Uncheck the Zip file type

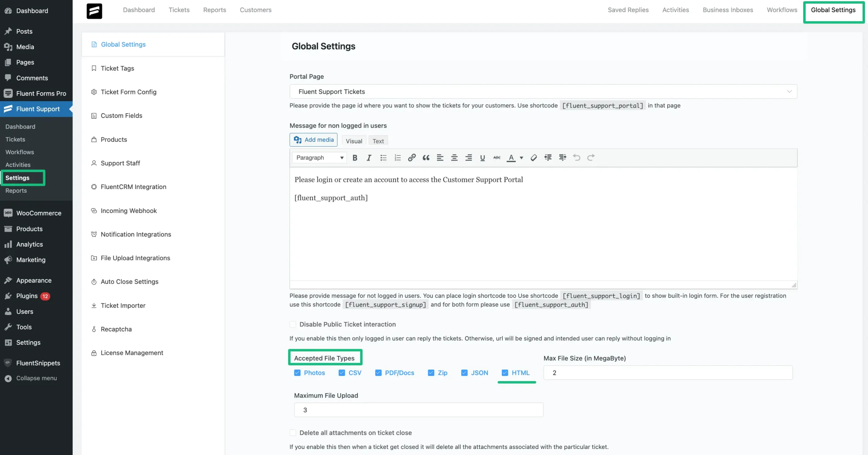431,373
